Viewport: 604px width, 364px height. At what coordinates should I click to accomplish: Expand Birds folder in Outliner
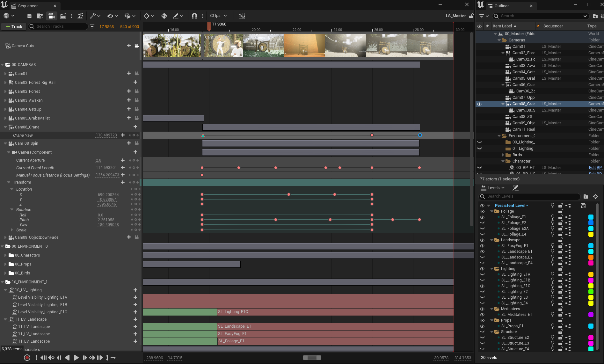pos(503,155)
